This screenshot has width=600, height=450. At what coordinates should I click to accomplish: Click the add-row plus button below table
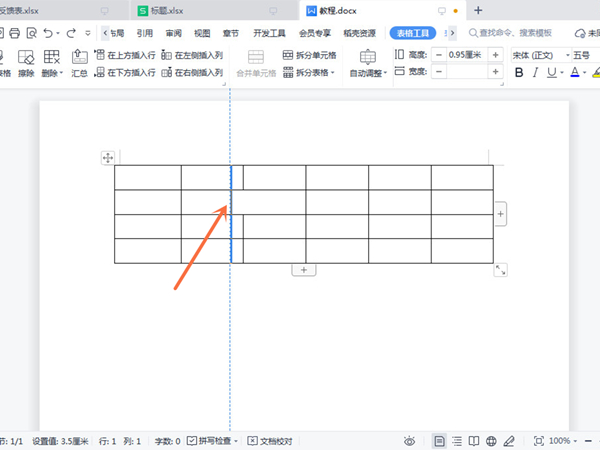click(304, 270)
